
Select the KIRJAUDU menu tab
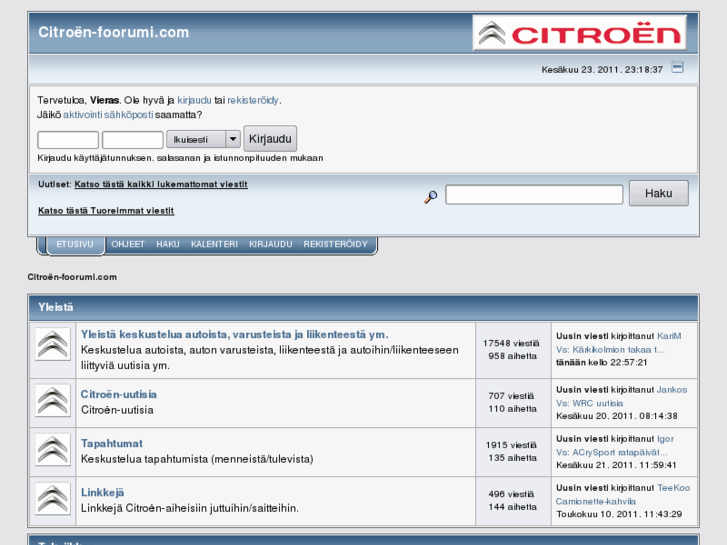[271, 244]
